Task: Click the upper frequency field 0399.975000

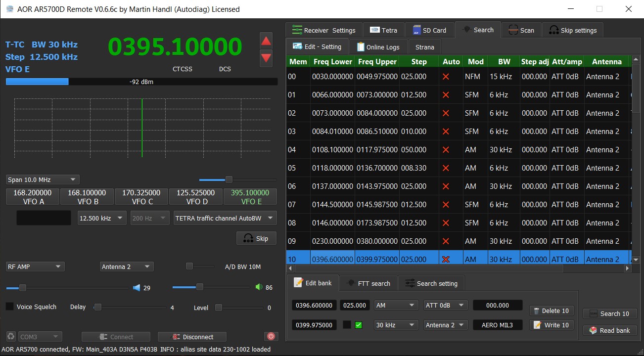Action: point(314,325)
